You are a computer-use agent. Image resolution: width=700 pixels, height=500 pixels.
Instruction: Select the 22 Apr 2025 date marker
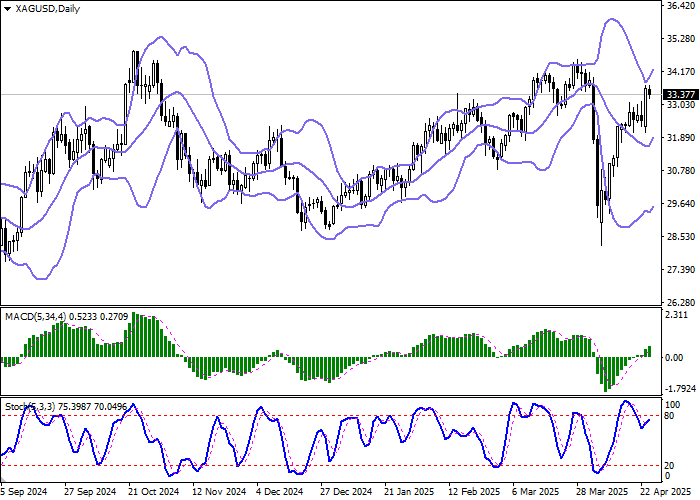(660, 492)
